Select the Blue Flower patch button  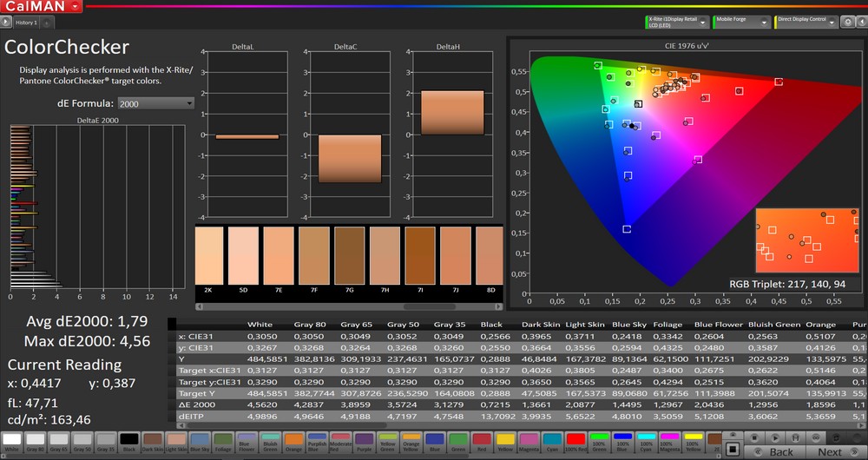point(247,443)
